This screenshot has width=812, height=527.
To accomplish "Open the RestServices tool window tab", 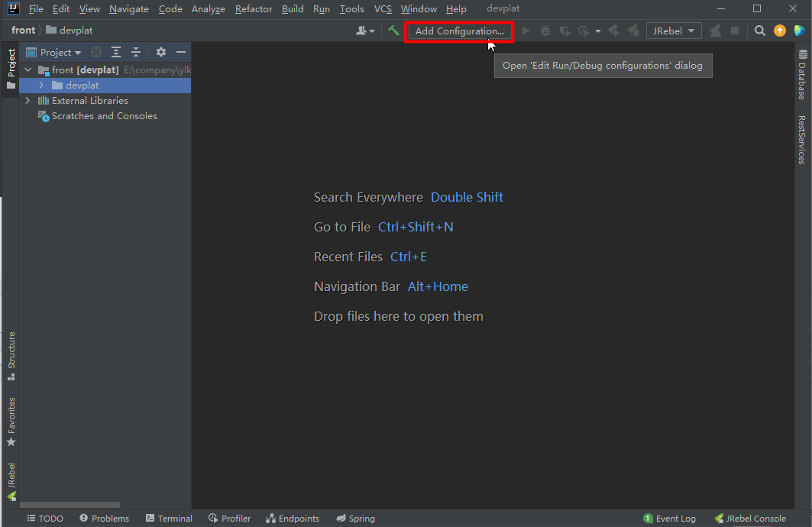I will [x=802, y=140].
